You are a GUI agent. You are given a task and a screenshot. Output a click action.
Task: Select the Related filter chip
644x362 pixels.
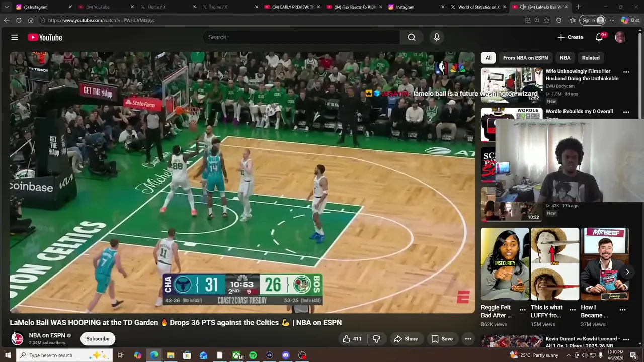pos(591,58)
